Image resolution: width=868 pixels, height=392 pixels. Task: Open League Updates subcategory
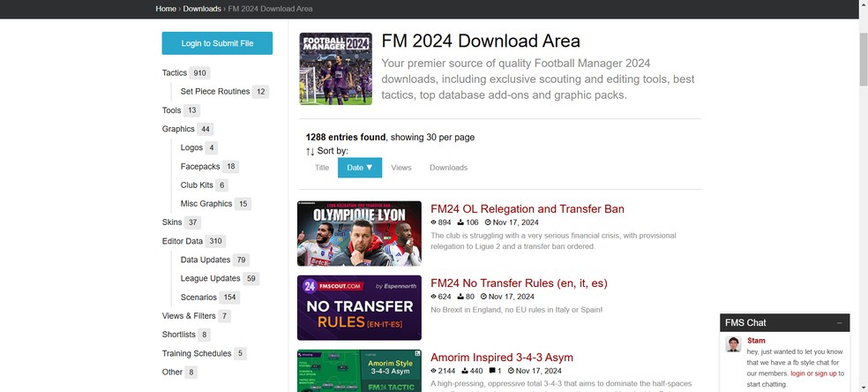coord(210,278)
